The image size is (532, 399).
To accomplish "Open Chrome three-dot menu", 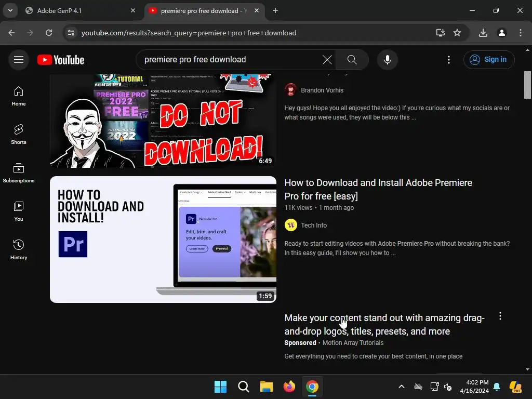I will [520, 33].
